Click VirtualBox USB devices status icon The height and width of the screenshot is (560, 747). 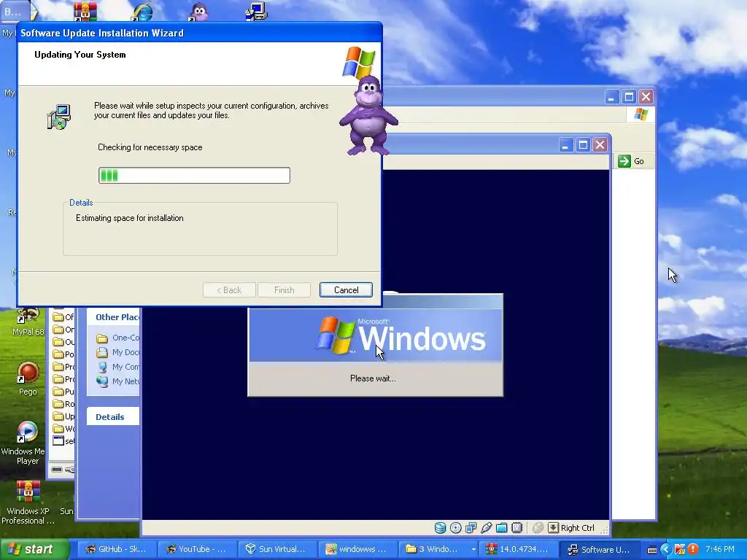tap(486, 528)
